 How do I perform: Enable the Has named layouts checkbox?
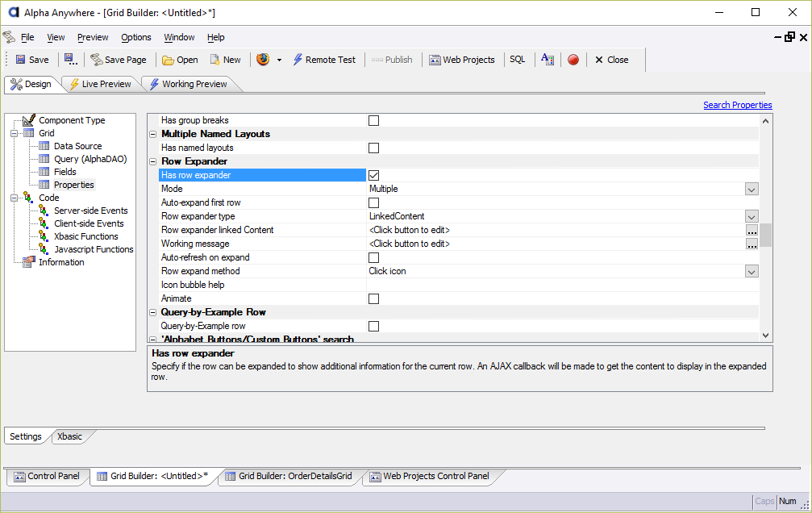point(373,148)
